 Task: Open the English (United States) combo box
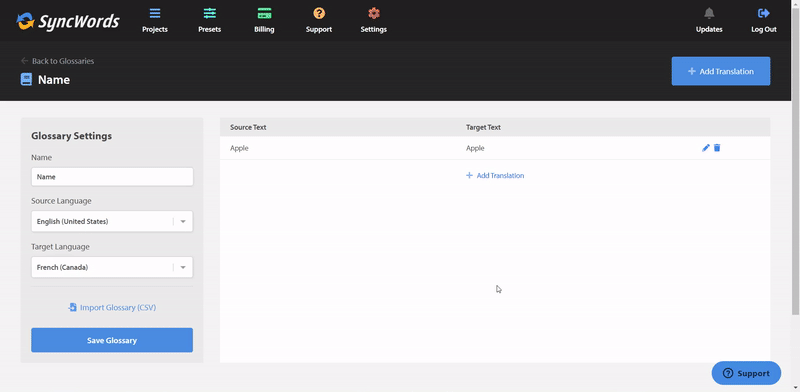(x=112, y=222)
